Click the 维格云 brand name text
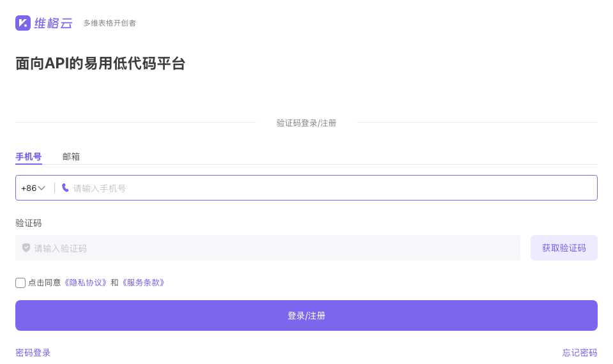The width and height of the screenshot is (613, 364). pyautogui.click(x=53, y=23)
